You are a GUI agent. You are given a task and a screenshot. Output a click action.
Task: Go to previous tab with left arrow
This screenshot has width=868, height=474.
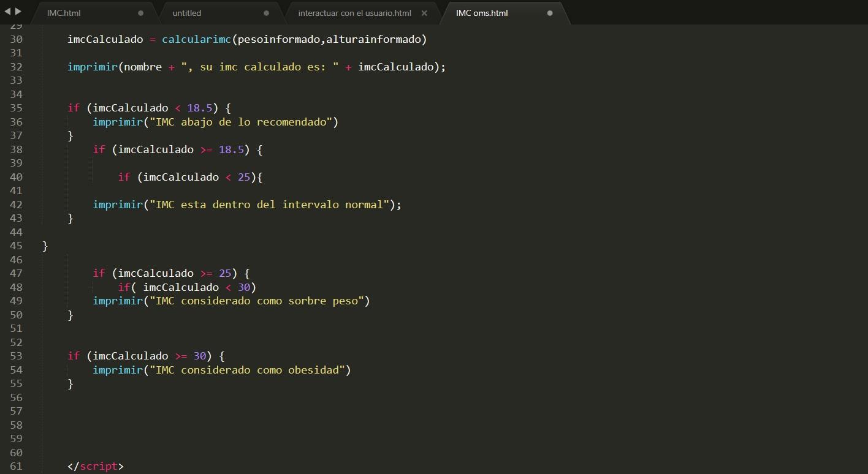(x=7, y=11)
